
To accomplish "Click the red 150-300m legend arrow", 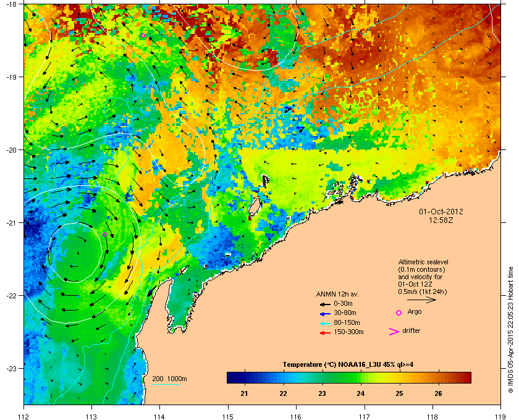I will tap(325, 333).
